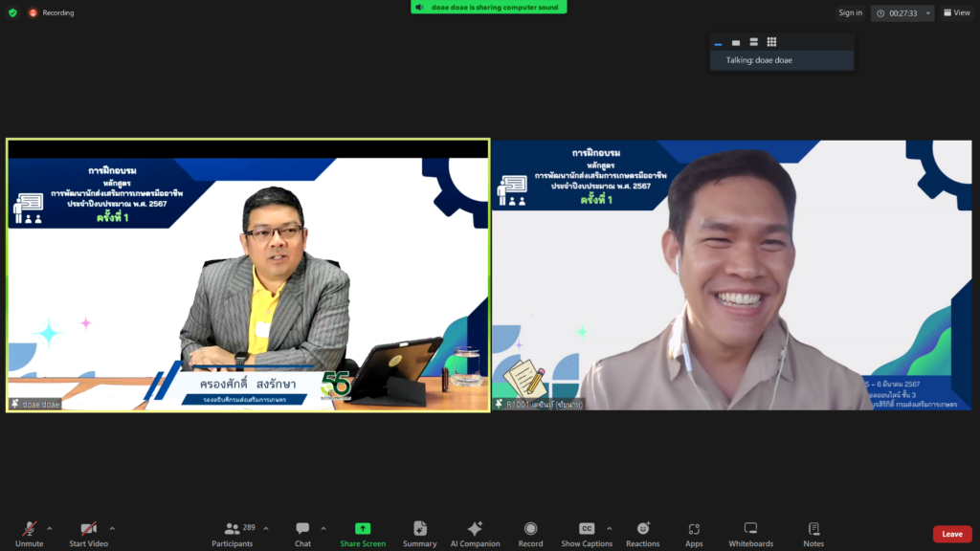Click the green encryption shield icon
The width and height of the screenshot is (980, 551).
12,12
